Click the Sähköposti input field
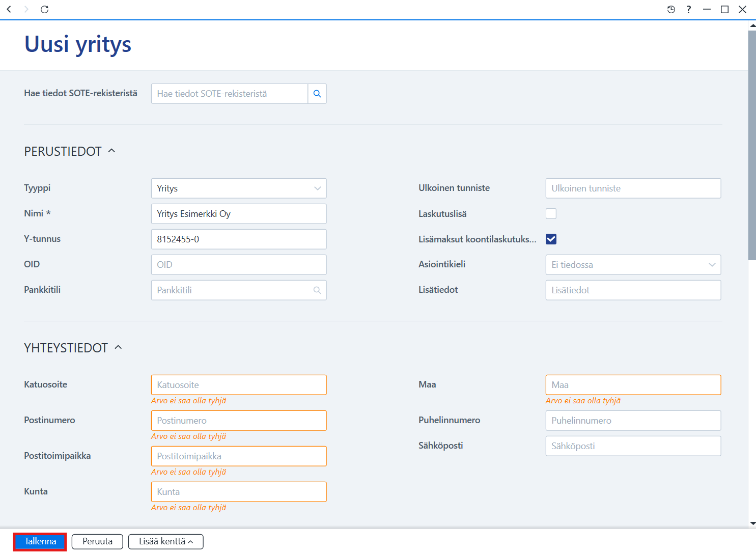Viewport: 756px width, 553px height. 633,446
